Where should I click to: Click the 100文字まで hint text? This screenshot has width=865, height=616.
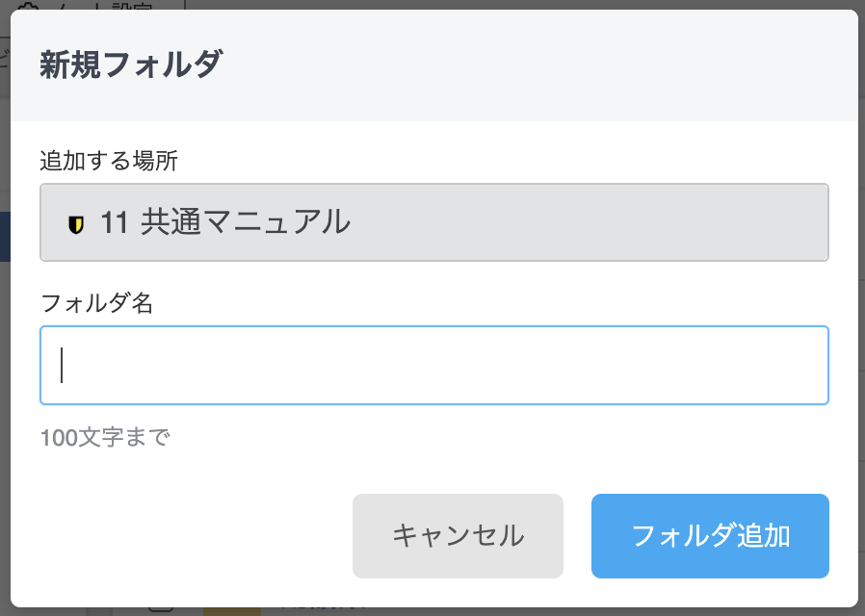[x=104, y=439]
